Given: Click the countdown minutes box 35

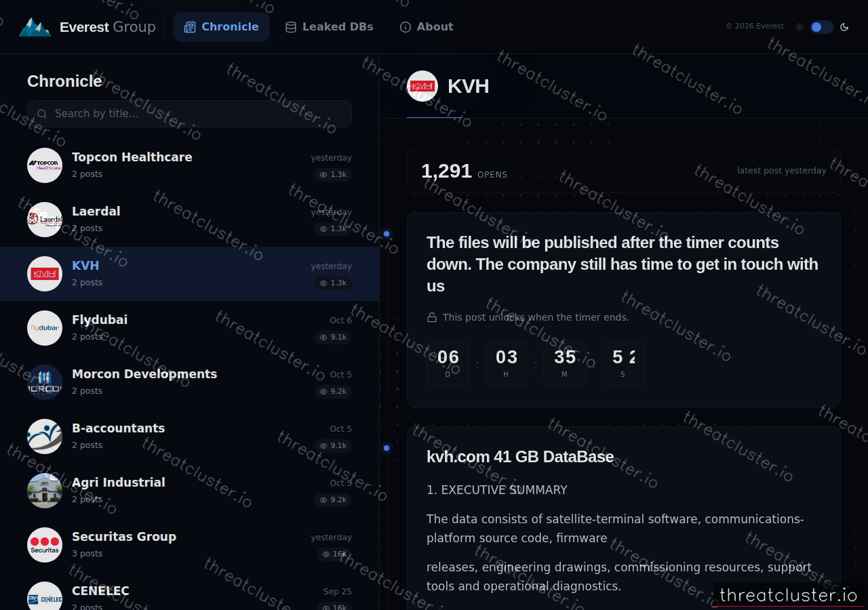Looking at the screenshot, I should [x=565, y=364].
